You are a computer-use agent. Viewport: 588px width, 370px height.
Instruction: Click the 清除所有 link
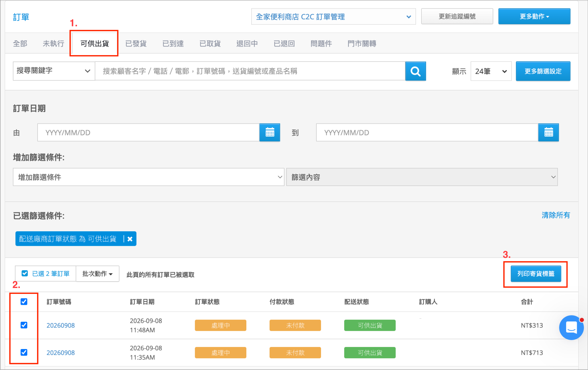point(556,215)
